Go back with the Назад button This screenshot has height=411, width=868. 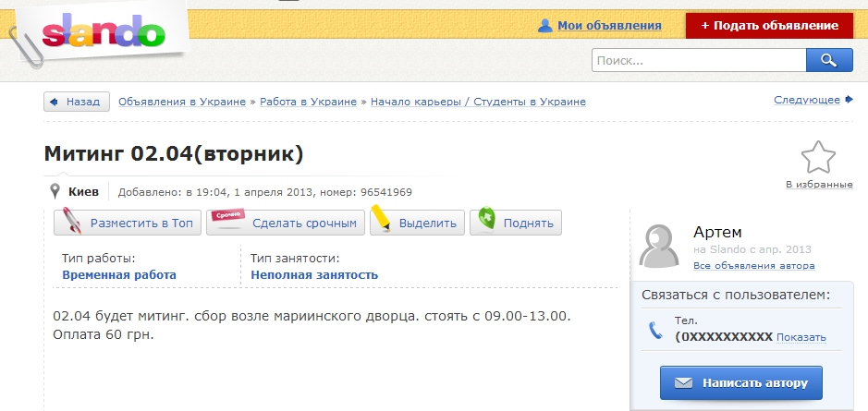point(77,102)
